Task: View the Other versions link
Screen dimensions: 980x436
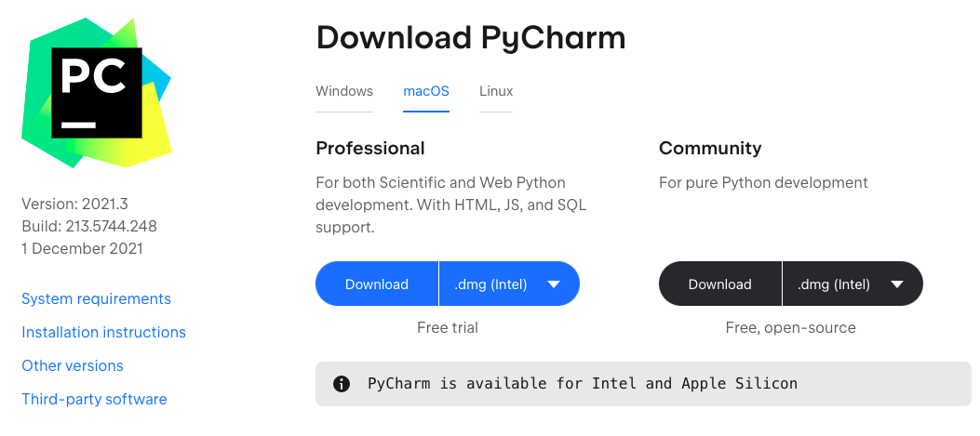Action: coord(73,365)
